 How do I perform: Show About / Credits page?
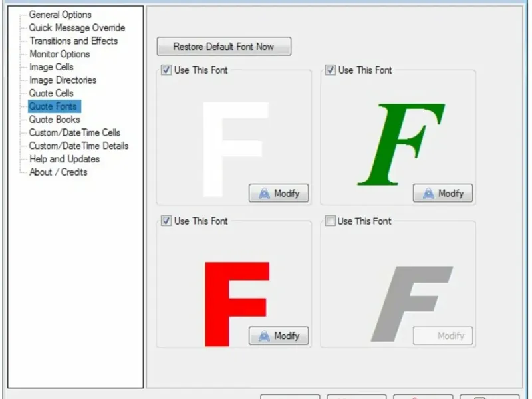click(x=59, y=172)
